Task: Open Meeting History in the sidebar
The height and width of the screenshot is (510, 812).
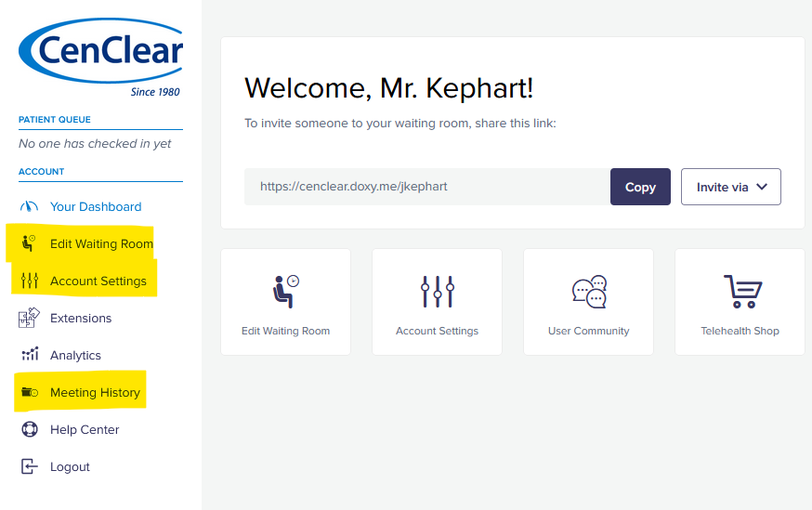Action: 96,392
